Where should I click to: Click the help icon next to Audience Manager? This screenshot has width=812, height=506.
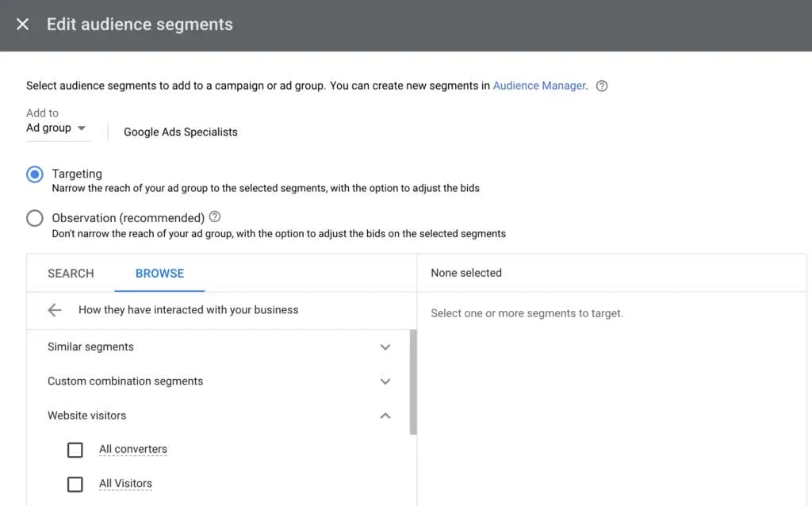point(601,86)
